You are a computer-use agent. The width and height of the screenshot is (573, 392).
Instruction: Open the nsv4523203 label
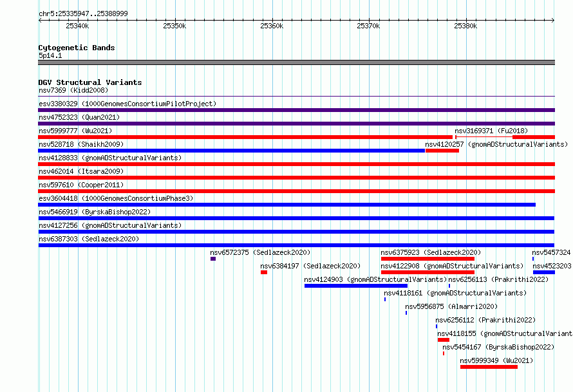click(x=552, y=266)
